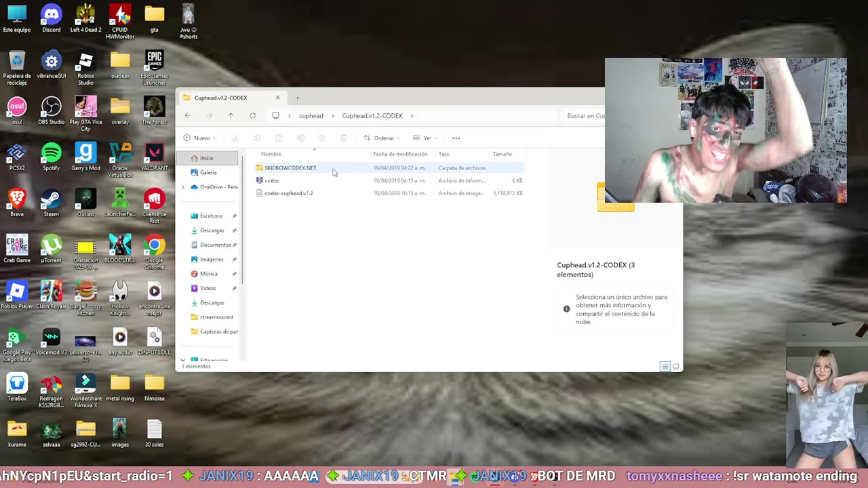Open the Nuevo dropdown menu

tap(199, 138)
